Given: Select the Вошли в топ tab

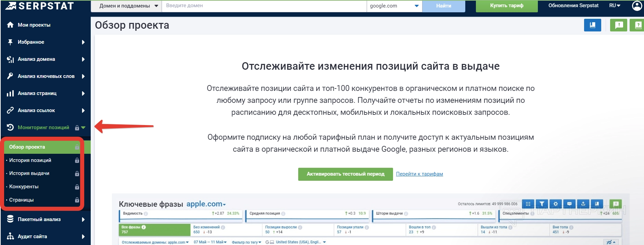Looking at the screenshot, I should point(442,230).
